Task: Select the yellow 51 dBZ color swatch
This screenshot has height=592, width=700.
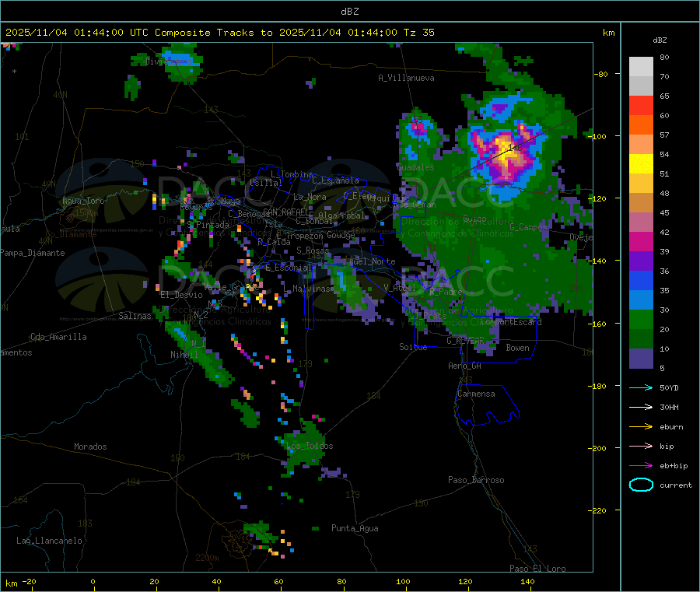Action: pyautogui.click(x=641, y=164)
